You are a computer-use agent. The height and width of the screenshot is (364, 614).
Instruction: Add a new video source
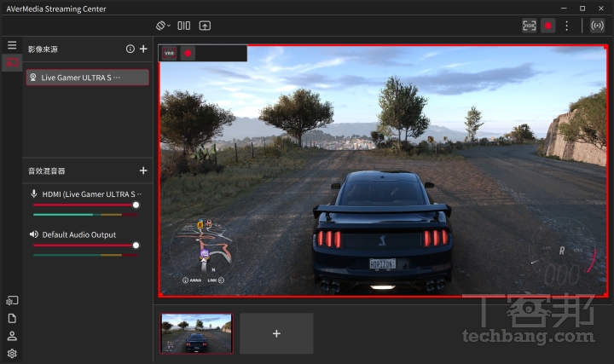click(x=143, y=49)
